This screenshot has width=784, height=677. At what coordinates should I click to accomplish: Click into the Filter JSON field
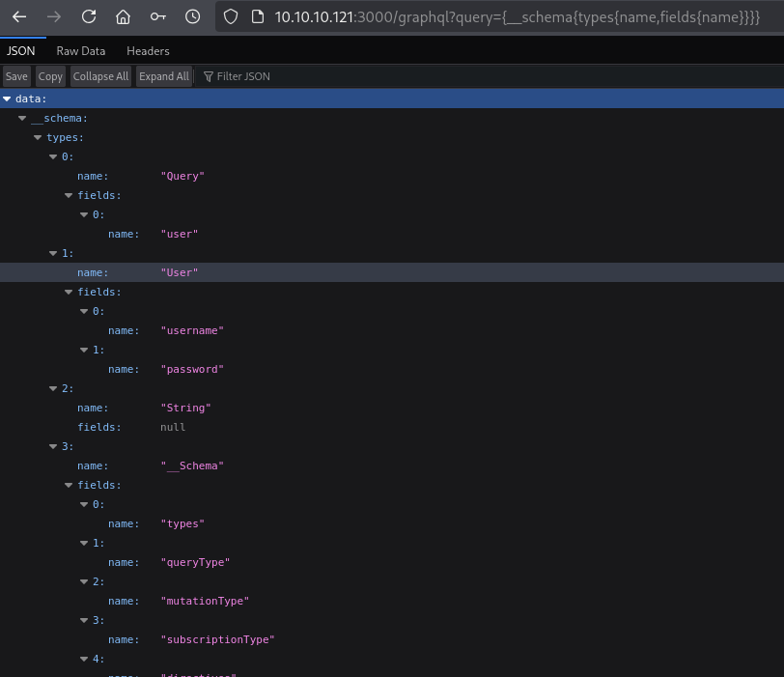(243, 76)
